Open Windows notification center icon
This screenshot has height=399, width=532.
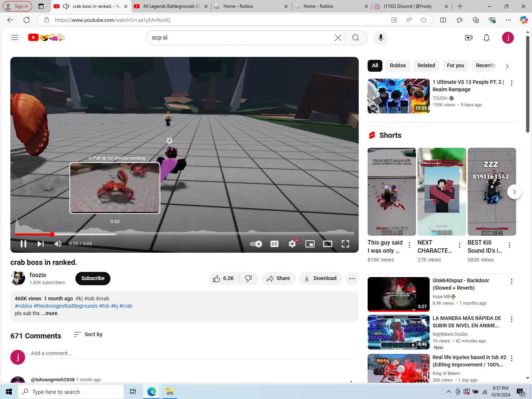click(x=520, y=392)
